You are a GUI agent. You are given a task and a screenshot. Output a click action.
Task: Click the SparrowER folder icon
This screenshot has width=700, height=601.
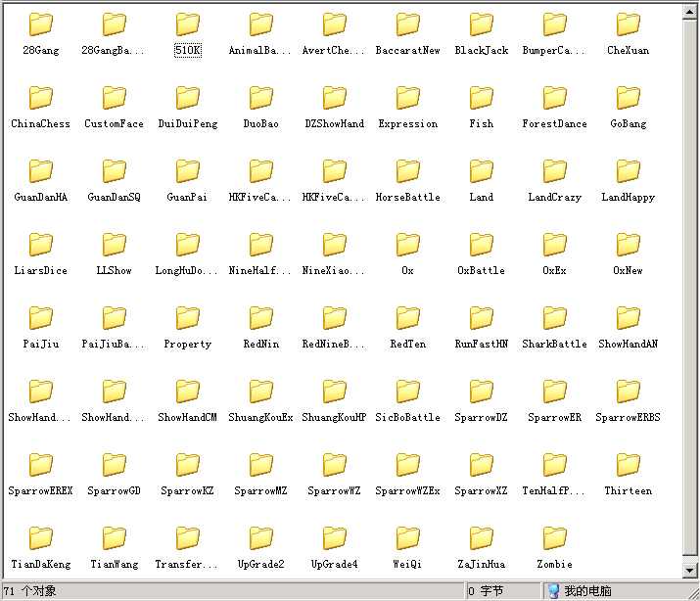[x=554, y=392]
